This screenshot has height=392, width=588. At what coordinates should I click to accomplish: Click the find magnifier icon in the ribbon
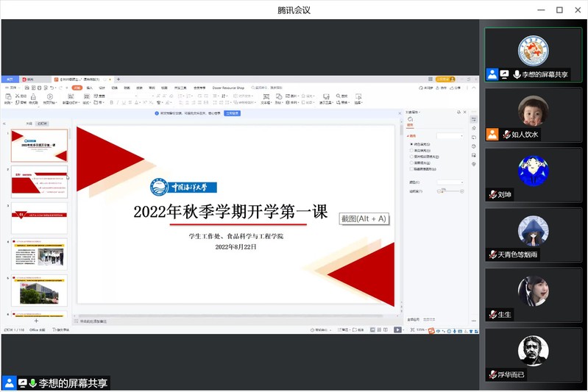339,96
